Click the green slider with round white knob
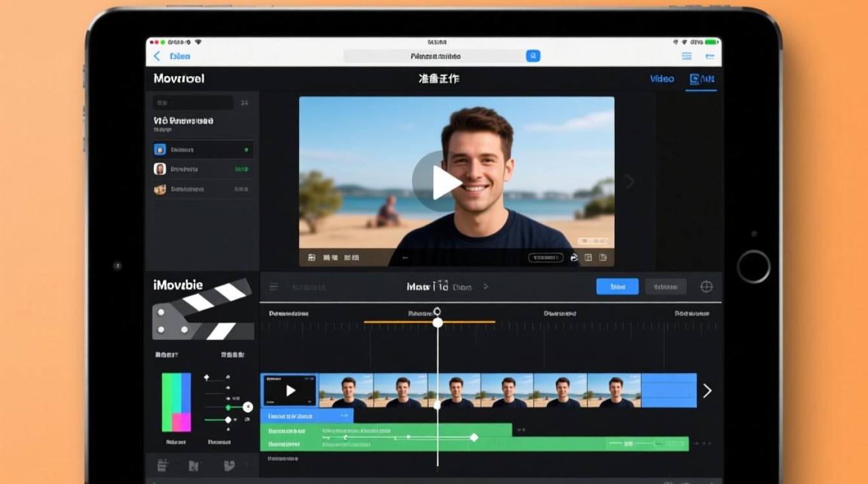The width and height of the screenshot is (868, 484). 229,407
